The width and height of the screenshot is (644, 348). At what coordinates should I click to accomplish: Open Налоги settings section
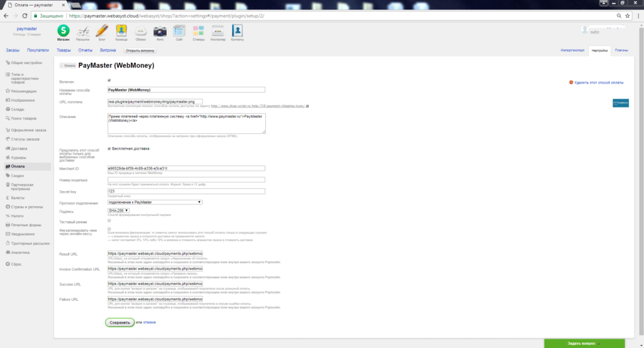click(17, 216)
